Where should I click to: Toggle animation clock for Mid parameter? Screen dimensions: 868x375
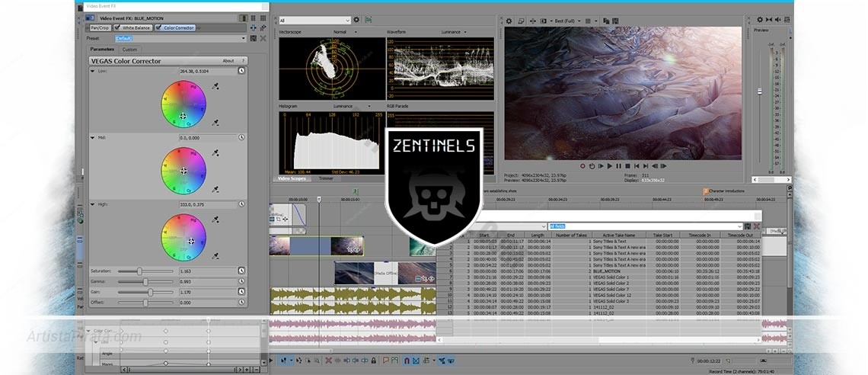click(241, 137)
